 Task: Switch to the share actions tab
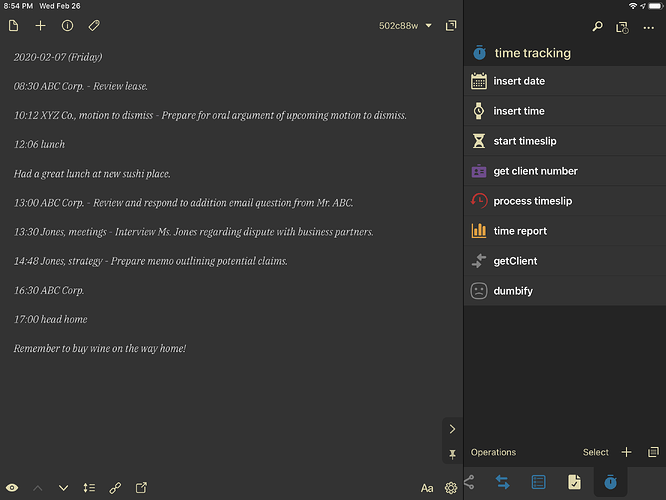(x=469, y=482)
